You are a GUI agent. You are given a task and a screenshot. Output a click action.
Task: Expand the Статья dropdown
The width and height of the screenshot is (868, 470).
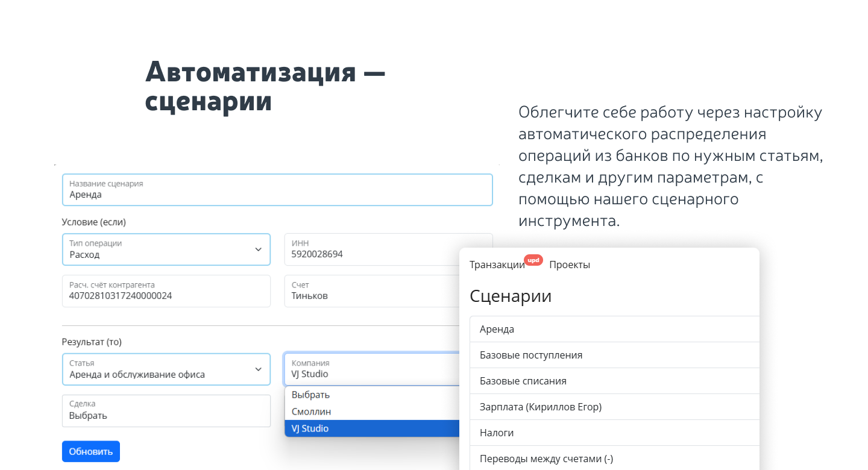[x=166, y=369]
